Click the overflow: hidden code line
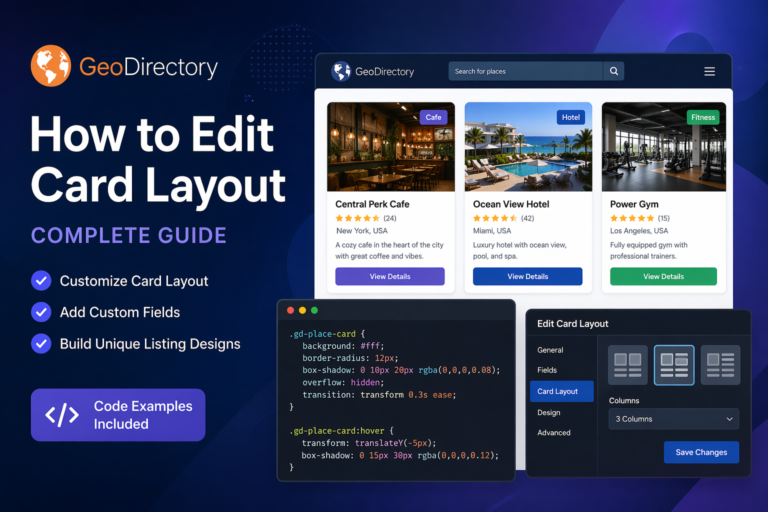The image size is (768, 512). (343, 382)
